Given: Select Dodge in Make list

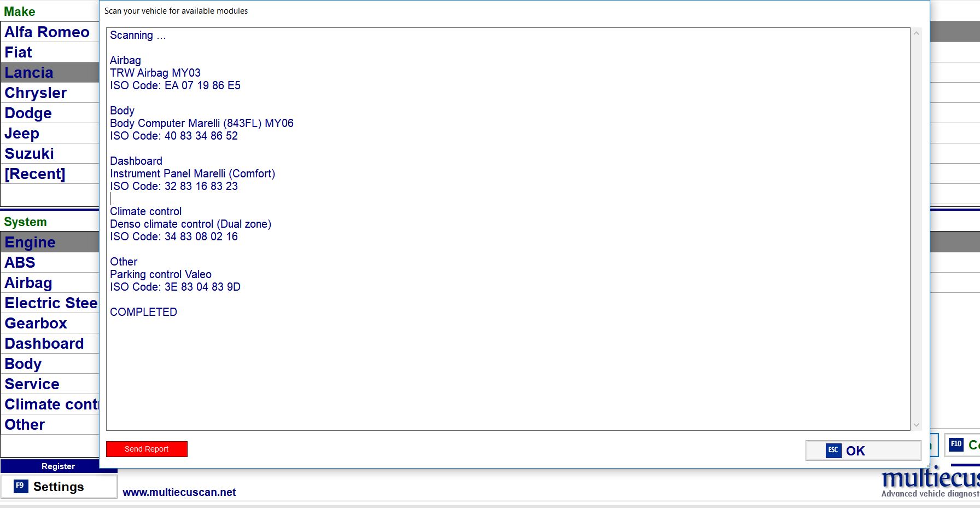Looking at the screenshot, I should pos(50,113).
